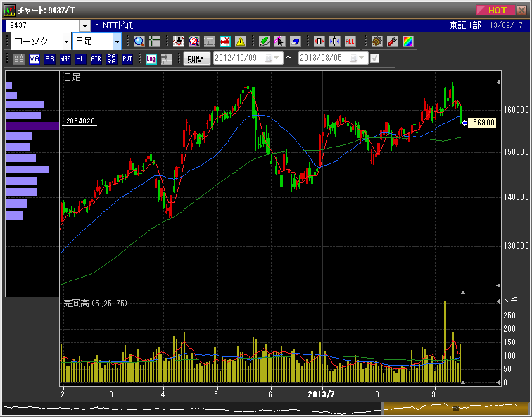Viewport: 532px width, 417px height.
Task: Open the wrench settings icon
Action: pos(393,42)
